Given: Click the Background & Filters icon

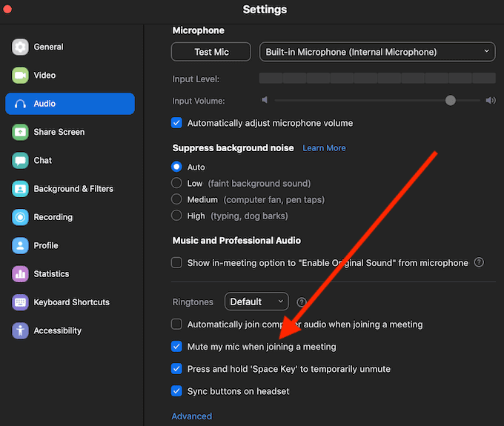Looking at the screenshot, I should click(x=20, y=189).
